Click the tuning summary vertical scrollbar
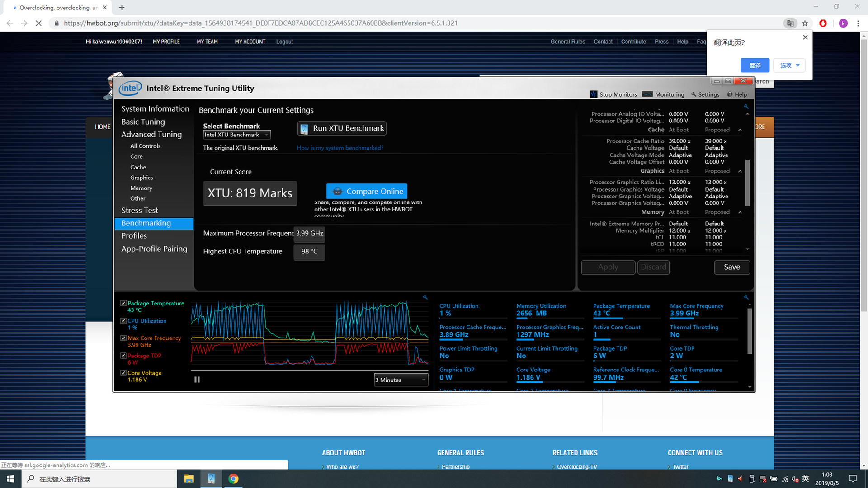This screenshot has width=868, height=488. click(747, 183)
